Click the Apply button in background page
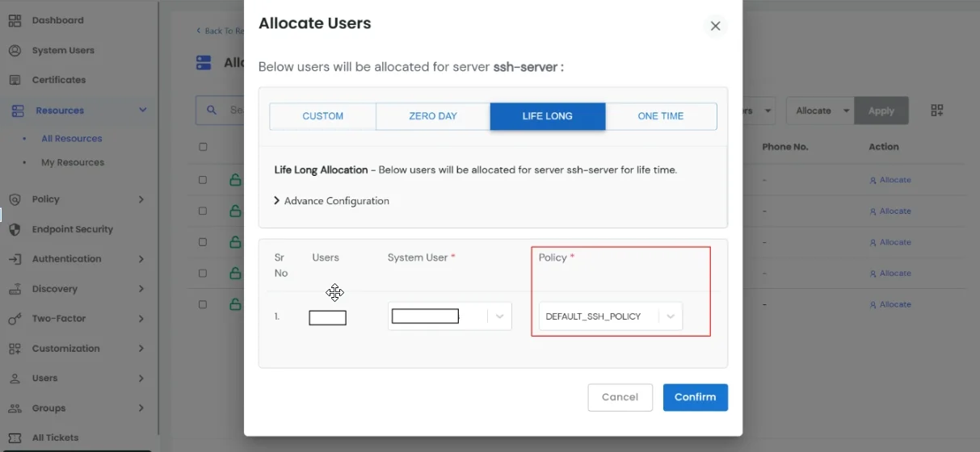The width and height of the screenshot is (980, 452). click(881, 111)
